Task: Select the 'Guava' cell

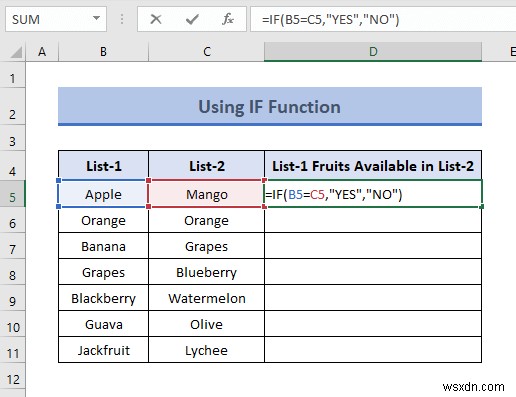Action: click(103, 324)
